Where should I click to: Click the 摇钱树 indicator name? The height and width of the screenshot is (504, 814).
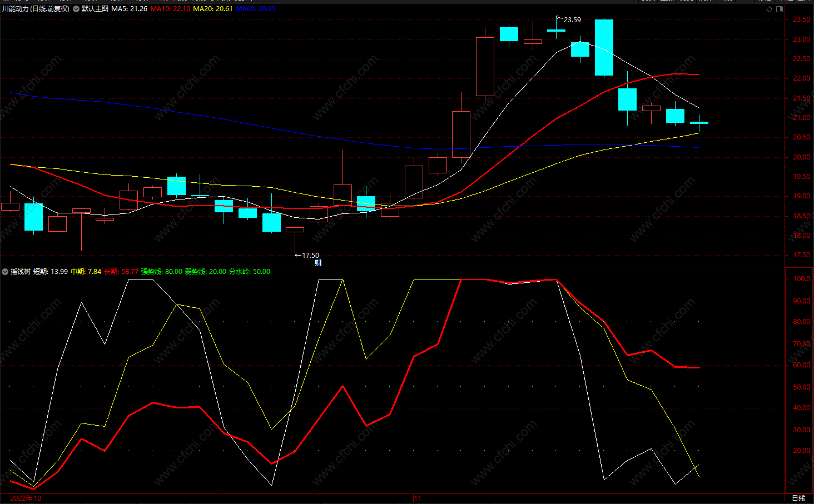(21, 272)
